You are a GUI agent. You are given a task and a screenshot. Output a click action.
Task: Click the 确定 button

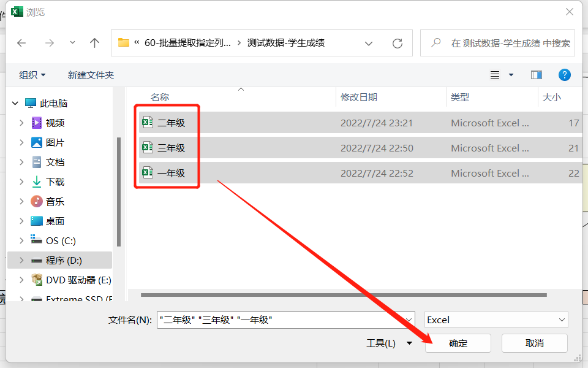click(x=458, y=343)
